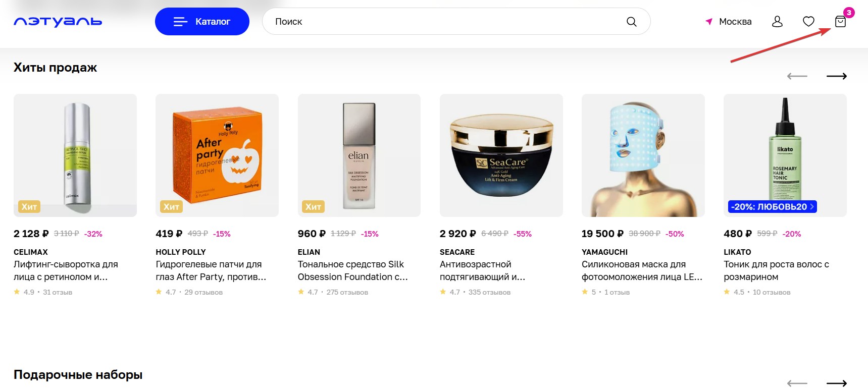Open Yamaguchi silicone mask product image
868x392 pixels.
[x=643, y=155]
